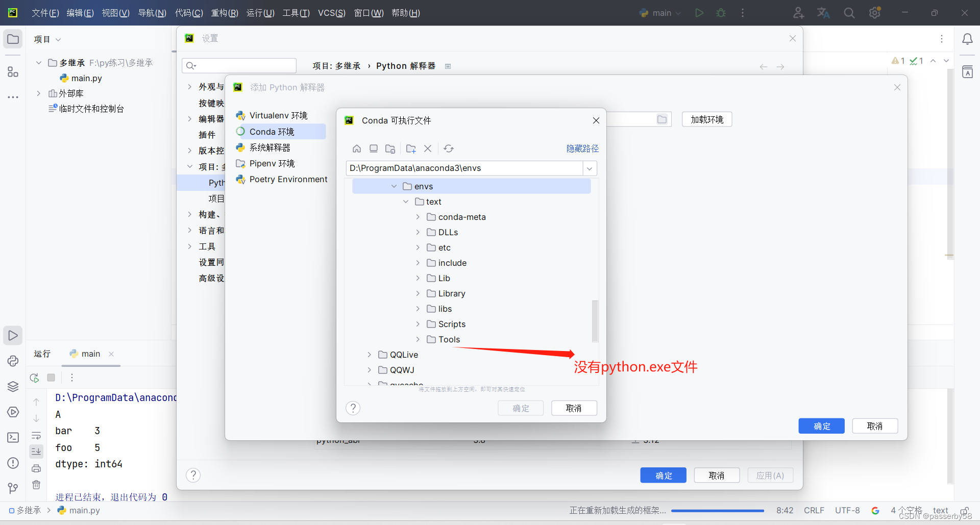Click 确定 in Settings dialog
Image resolution: width=980 pixels, height=525 pixels.
point(664,476)
